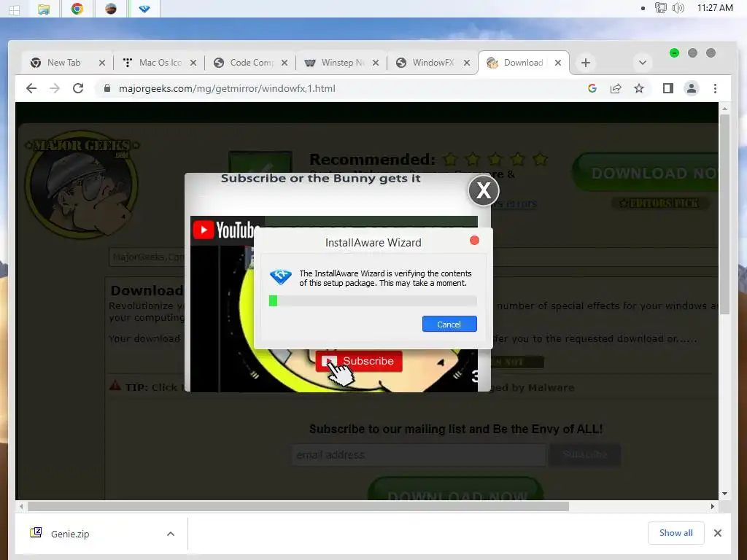Dismiss the Subscribe popup with X button
This screenshot has height=560, width=747.
point(484,190)
